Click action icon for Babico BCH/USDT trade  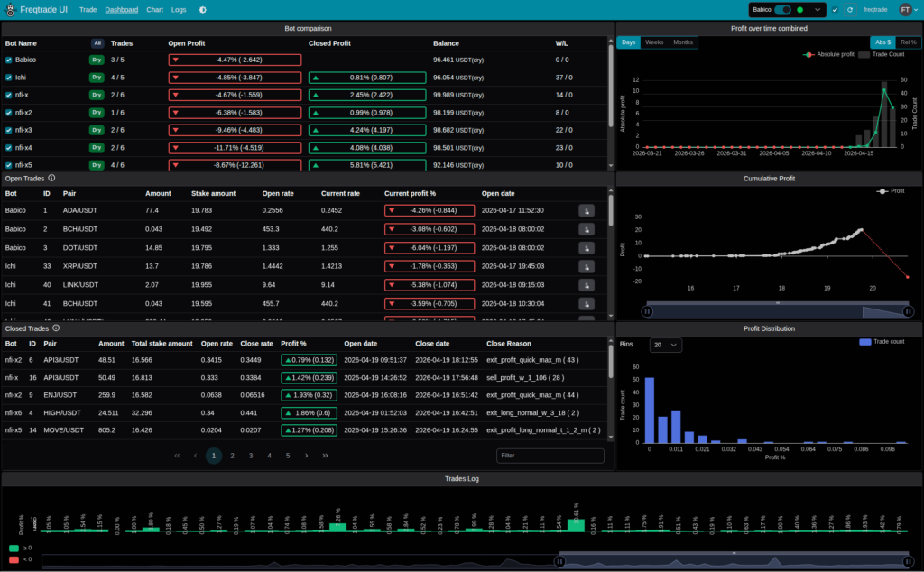pyautogui.click(x=587, y=229)
